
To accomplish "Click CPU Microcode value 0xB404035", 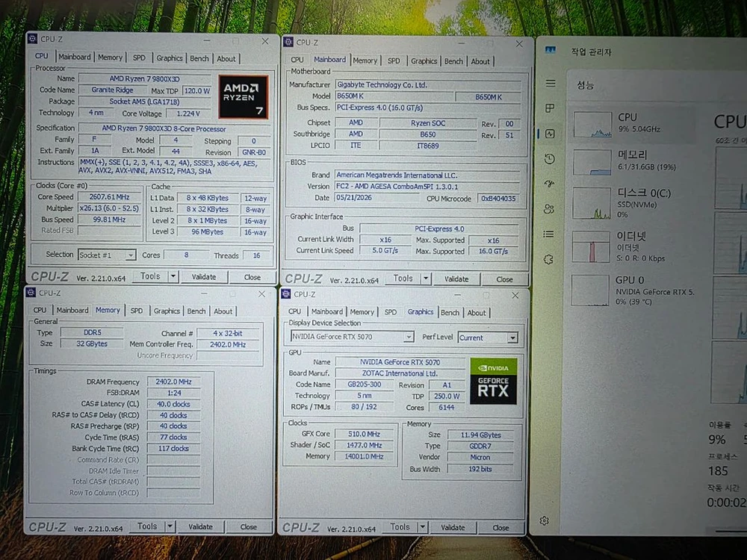I will pyautogui.click(x=498, y=198).
